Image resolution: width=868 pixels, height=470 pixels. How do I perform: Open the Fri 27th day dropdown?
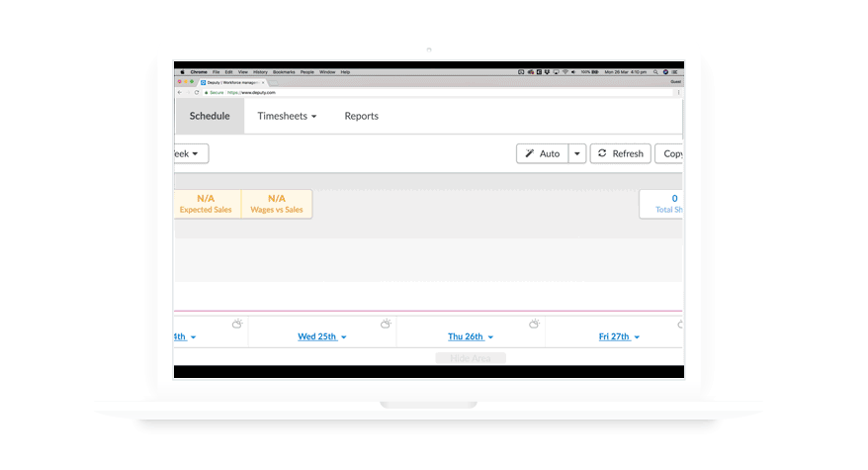click(x=619, y=337)
